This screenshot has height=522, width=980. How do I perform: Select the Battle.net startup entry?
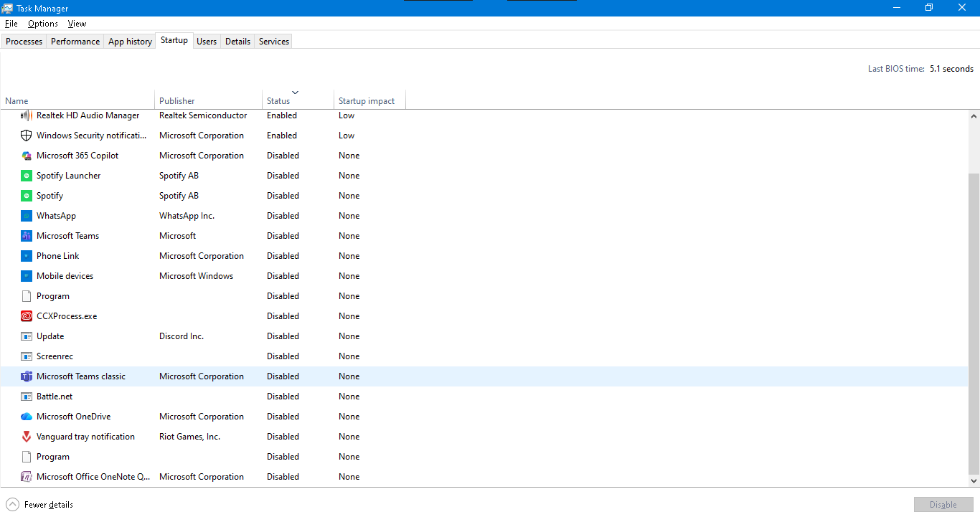55,397
